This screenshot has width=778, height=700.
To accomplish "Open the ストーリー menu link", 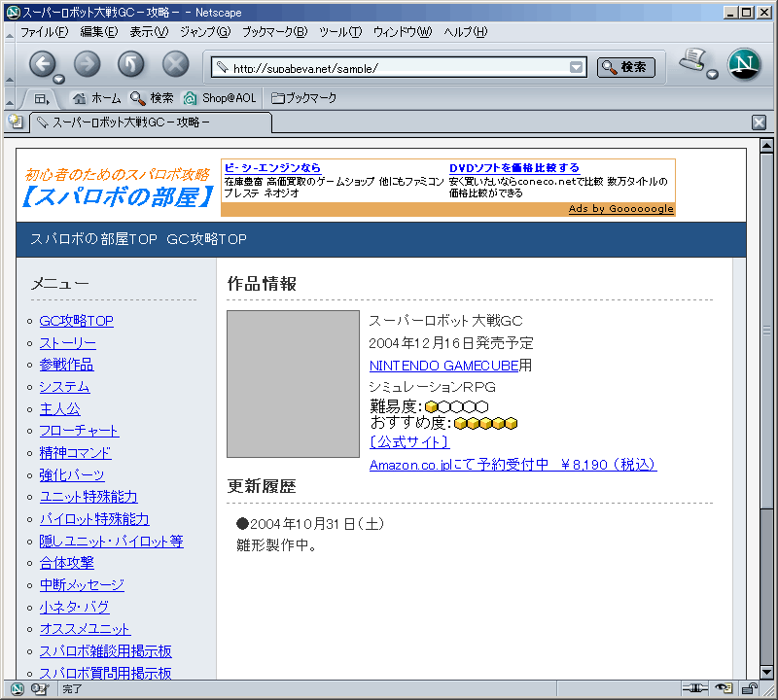I will 68,343.
